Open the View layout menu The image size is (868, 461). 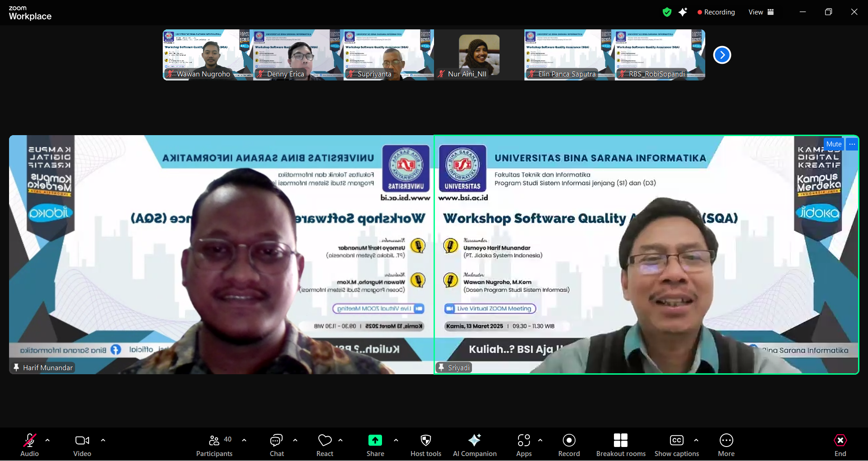[x=761, y=12]
